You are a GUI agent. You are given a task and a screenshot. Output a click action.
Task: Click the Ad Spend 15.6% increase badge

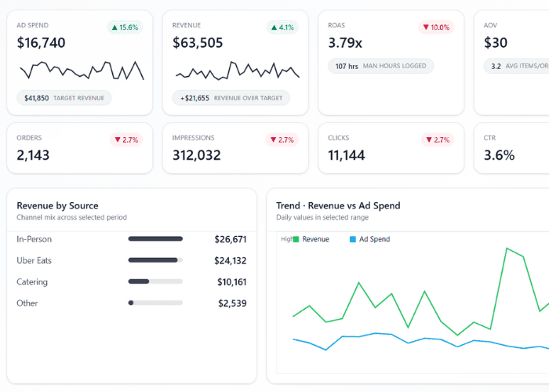click(x=125, y=27)
